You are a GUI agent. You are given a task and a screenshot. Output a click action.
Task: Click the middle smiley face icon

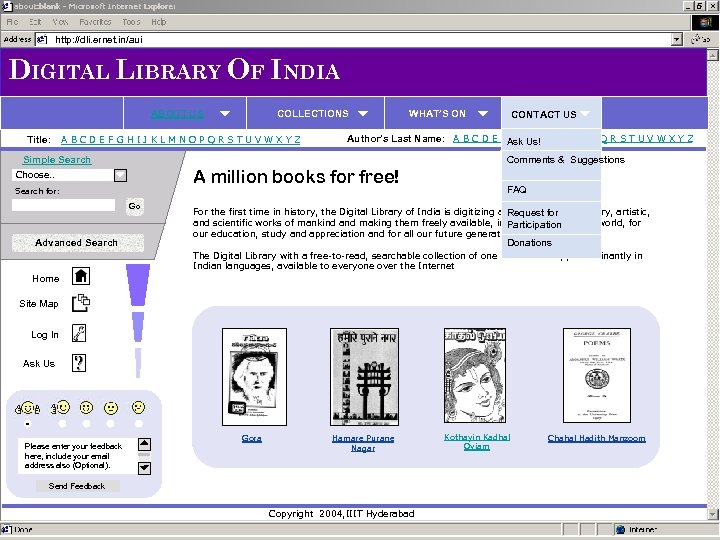pos(86,407)
